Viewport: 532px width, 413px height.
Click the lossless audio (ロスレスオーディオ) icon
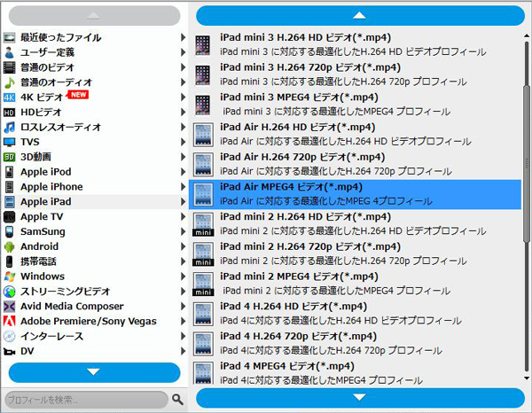point(9,127)
